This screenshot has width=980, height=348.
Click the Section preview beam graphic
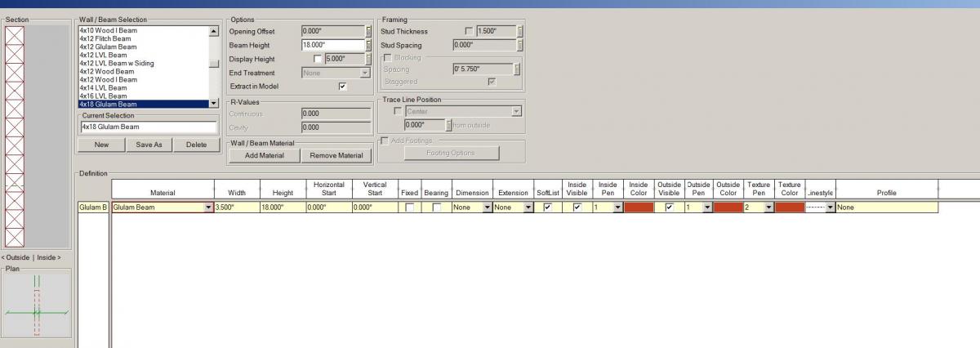[15, 135]
